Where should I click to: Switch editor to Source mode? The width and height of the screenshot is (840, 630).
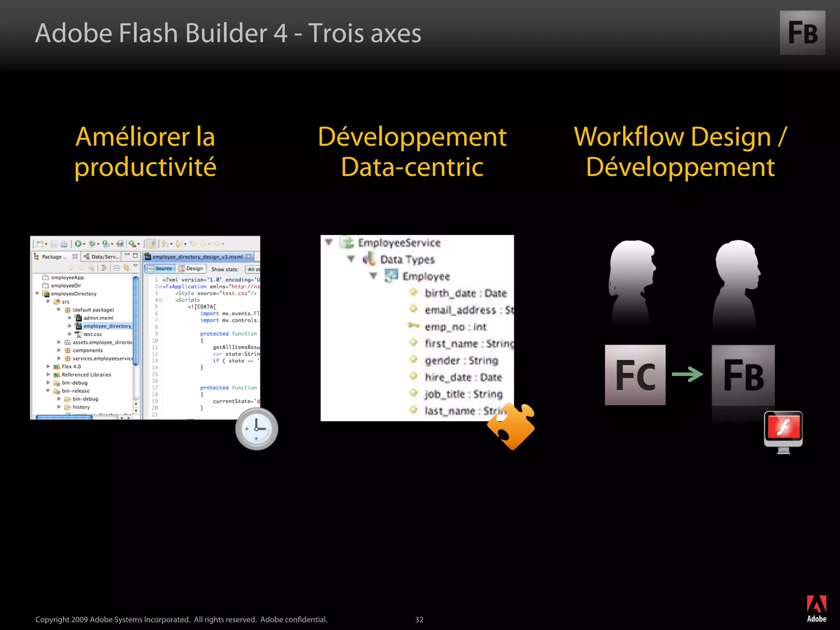pos(160,269)
